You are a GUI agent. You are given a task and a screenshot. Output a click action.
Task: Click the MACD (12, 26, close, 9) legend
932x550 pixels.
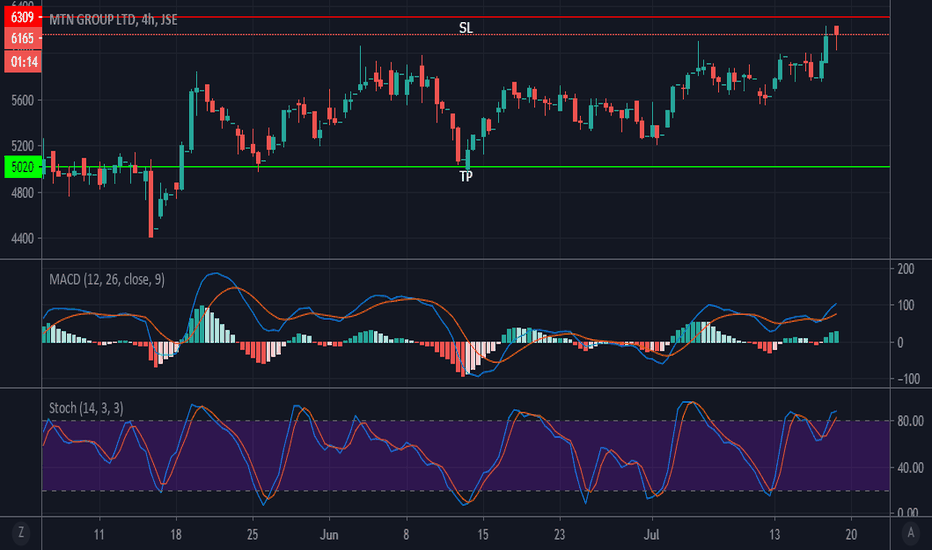107,279
